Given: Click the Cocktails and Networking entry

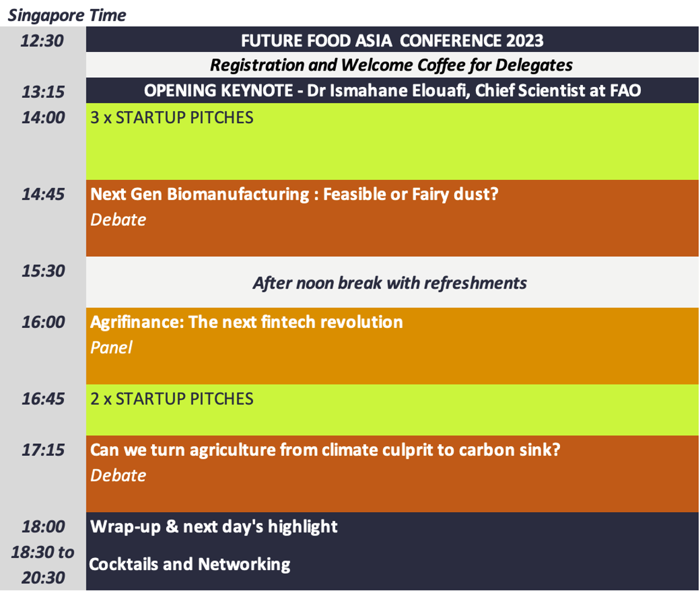Looking at the screenshot, I should pyautogui.click(x=190, y=565).
